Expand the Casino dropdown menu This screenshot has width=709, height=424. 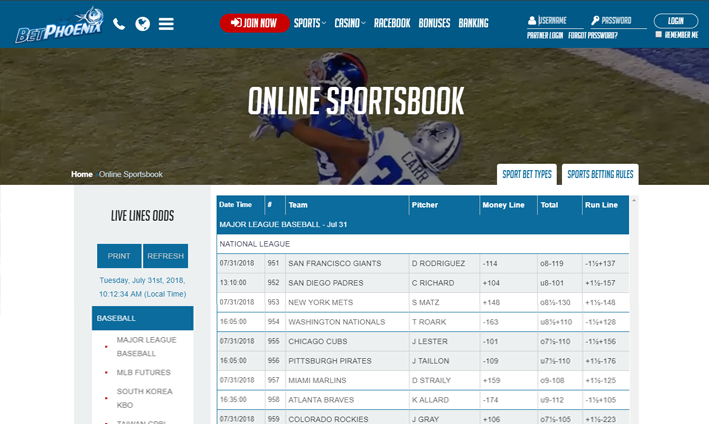coord(350,23)
